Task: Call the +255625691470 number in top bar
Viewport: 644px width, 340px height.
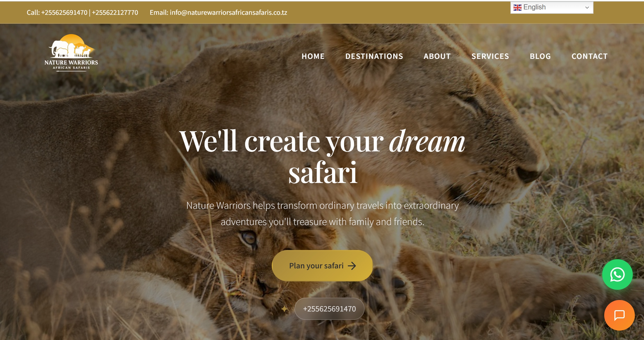Action: point(64,12)
